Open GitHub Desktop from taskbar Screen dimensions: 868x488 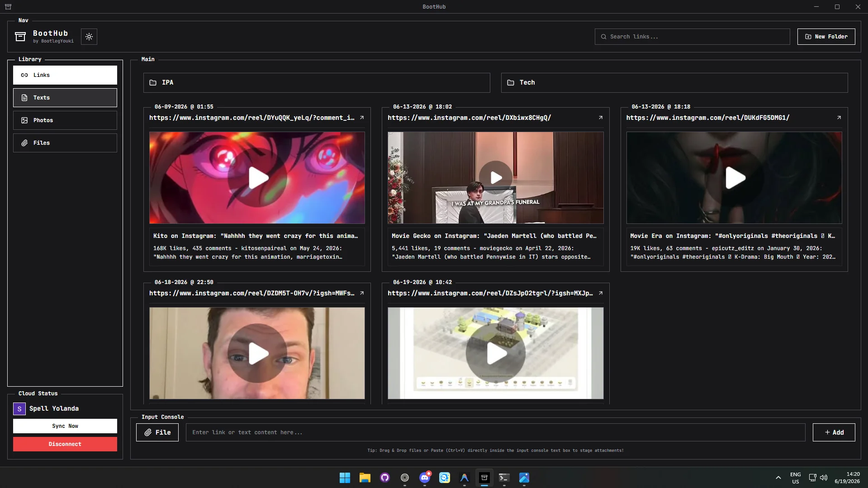[385, 478]
